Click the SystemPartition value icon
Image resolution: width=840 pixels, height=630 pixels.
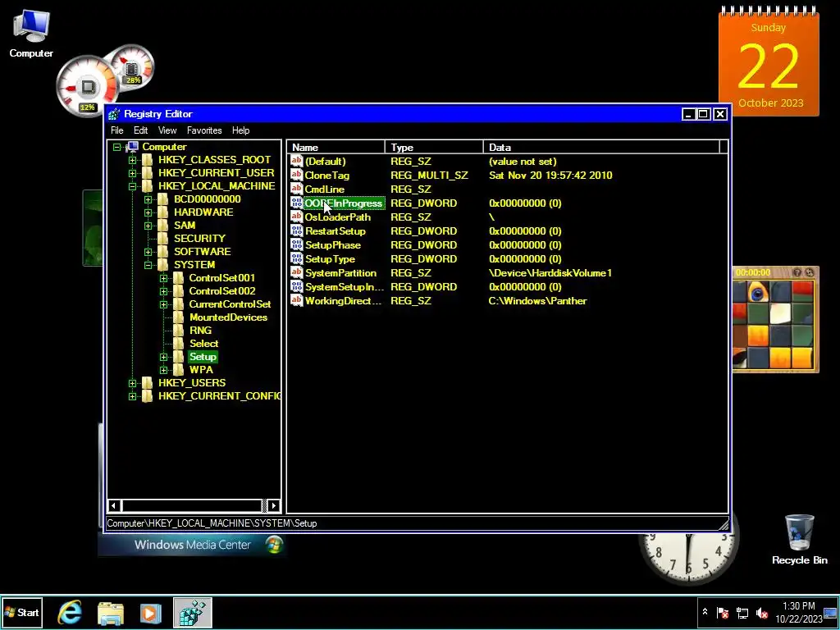pos(296,272)
